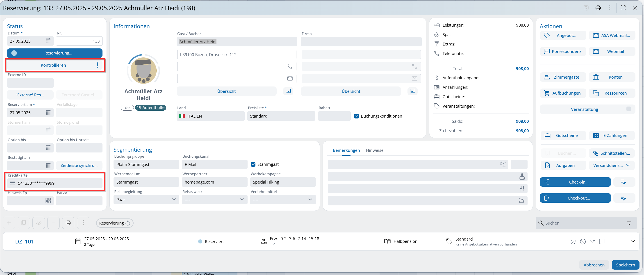Toggle the Stammgast checkbox
This screenshot has height=275, width=644.
tap(253, 164)
